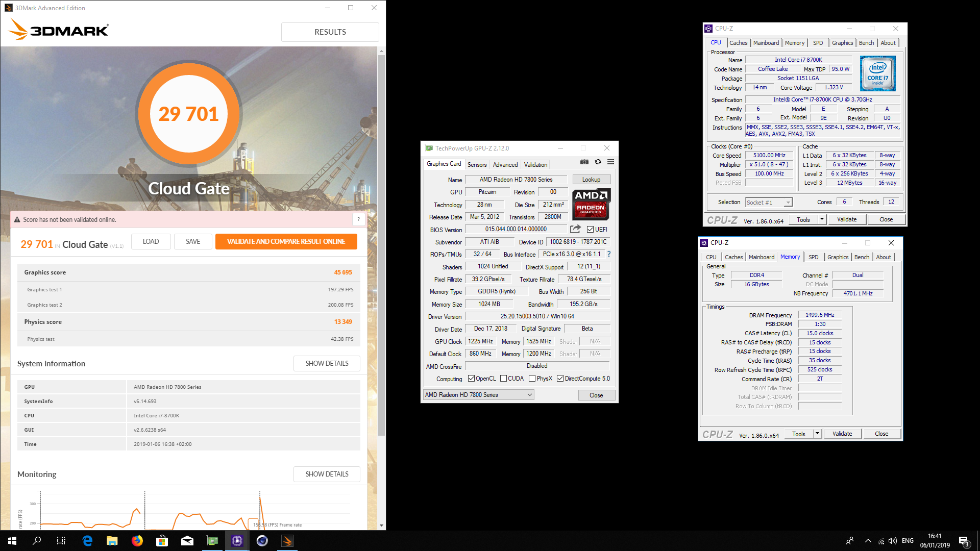980x551 pixels.
Task: Open SPD tab in lower CPU-Z window
Action: [814, 257]
